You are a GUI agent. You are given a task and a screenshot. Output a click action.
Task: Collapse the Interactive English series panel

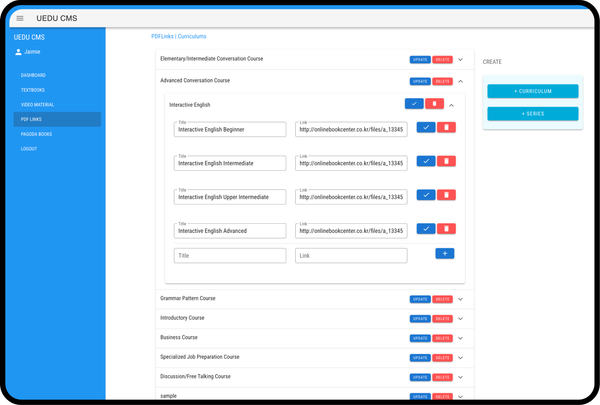452,104
